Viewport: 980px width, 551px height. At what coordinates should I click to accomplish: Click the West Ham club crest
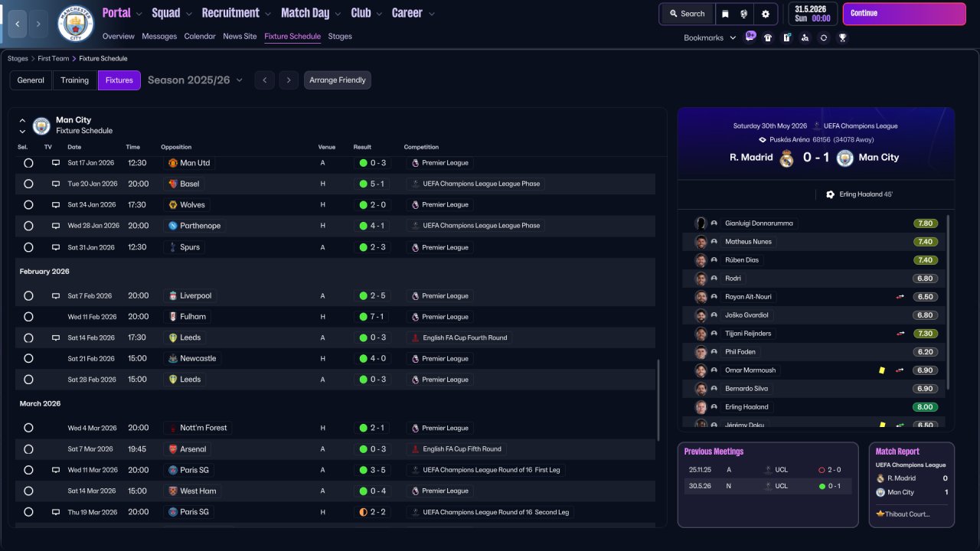(x=173, y=491)
